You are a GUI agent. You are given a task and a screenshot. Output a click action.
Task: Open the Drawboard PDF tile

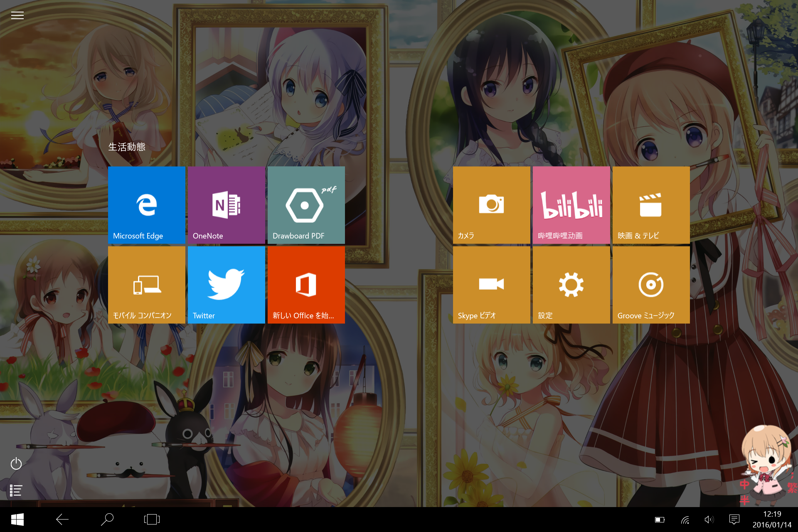(306, 205)
